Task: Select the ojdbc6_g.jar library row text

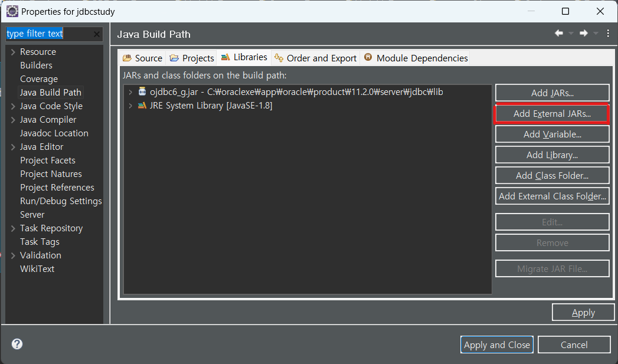Action: (296, 92)
